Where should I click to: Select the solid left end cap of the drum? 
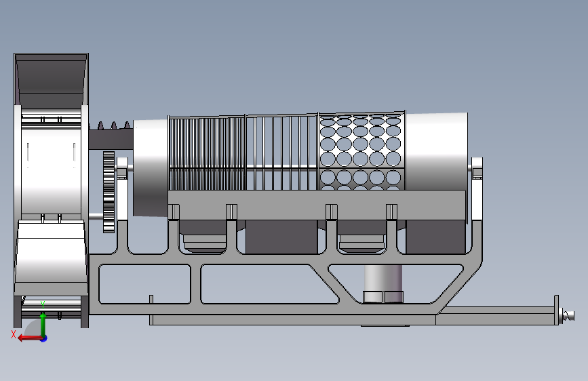(x=151, y=167)
